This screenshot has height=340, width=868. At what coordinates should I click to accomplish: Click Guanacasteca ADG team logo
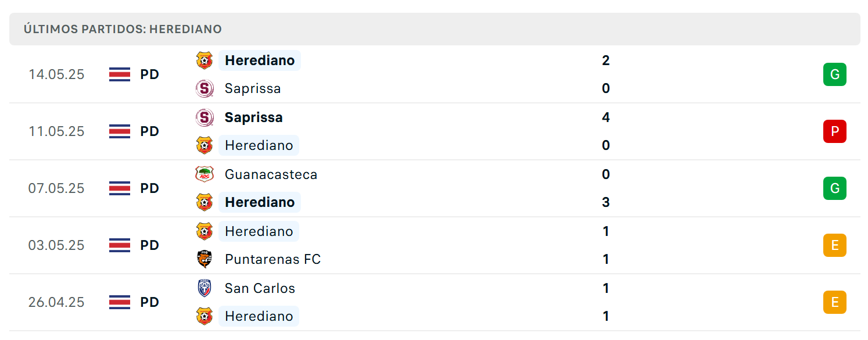pyautogui.click(x=205, y=174)
